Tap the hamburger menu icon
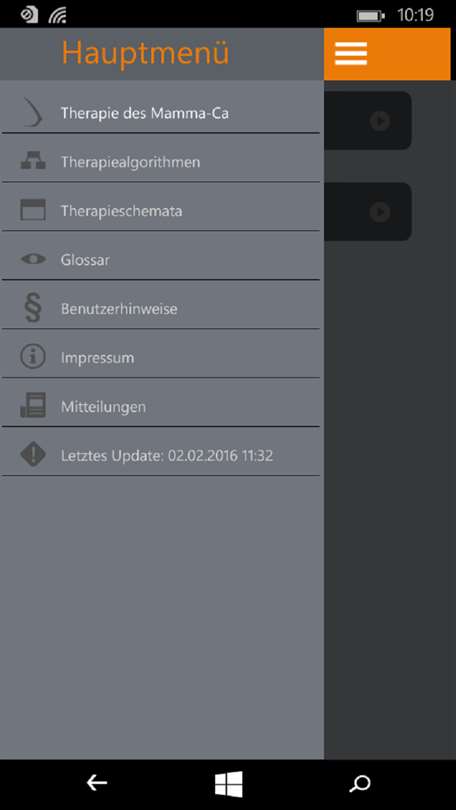456x810 pixels. coord(351,54)
